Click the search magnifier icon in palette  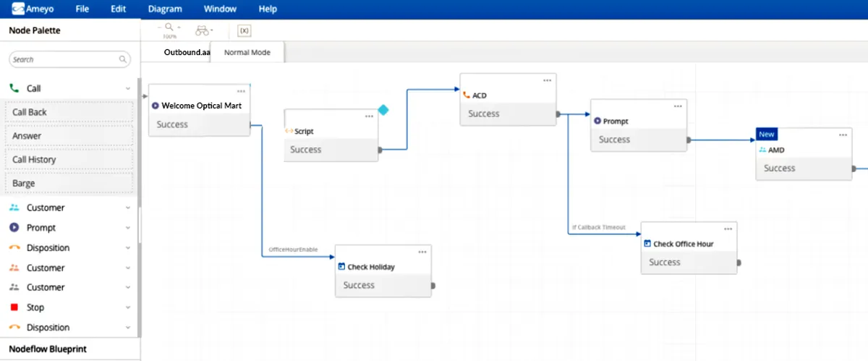123,59
